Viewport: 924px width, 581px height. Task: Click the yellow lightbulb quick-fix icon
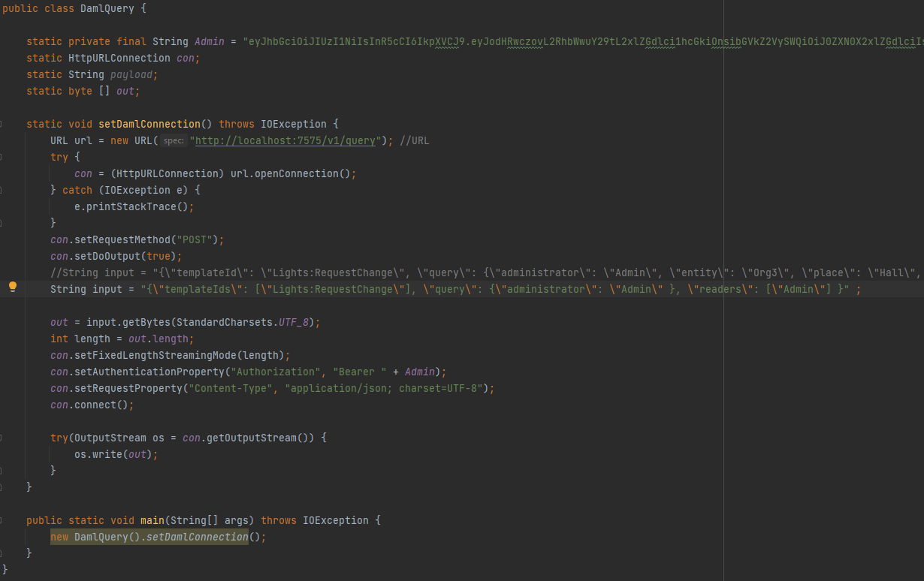[x=12, y=287]
